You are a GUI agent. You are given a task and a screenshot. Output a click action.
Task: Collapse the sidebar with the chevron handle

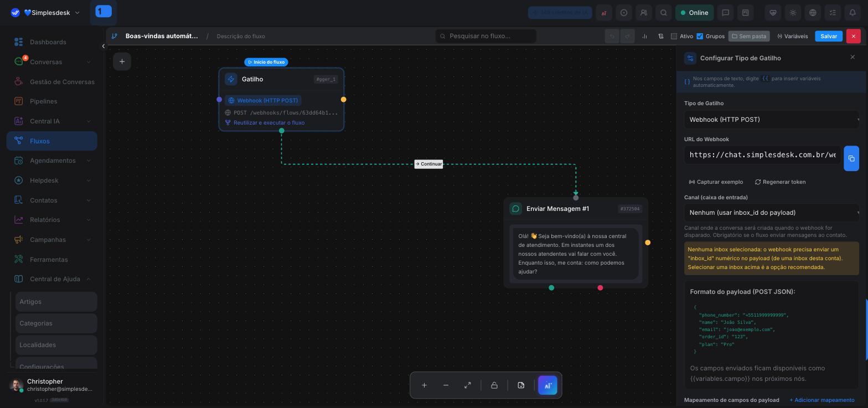(x=103, y=47)
